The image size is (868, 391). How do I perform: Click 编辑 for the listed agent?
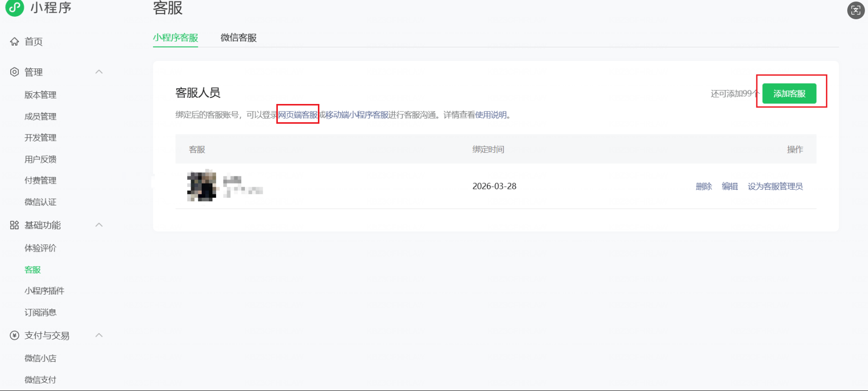click(x=730, y=187)
